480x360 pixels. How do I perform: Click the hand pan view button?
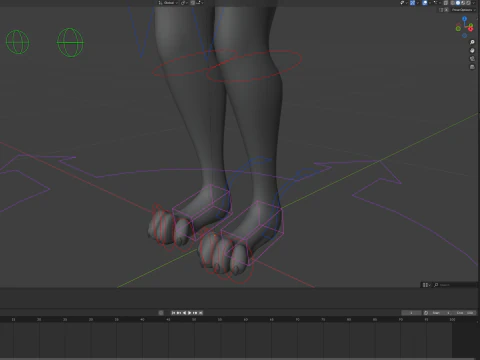472,50
